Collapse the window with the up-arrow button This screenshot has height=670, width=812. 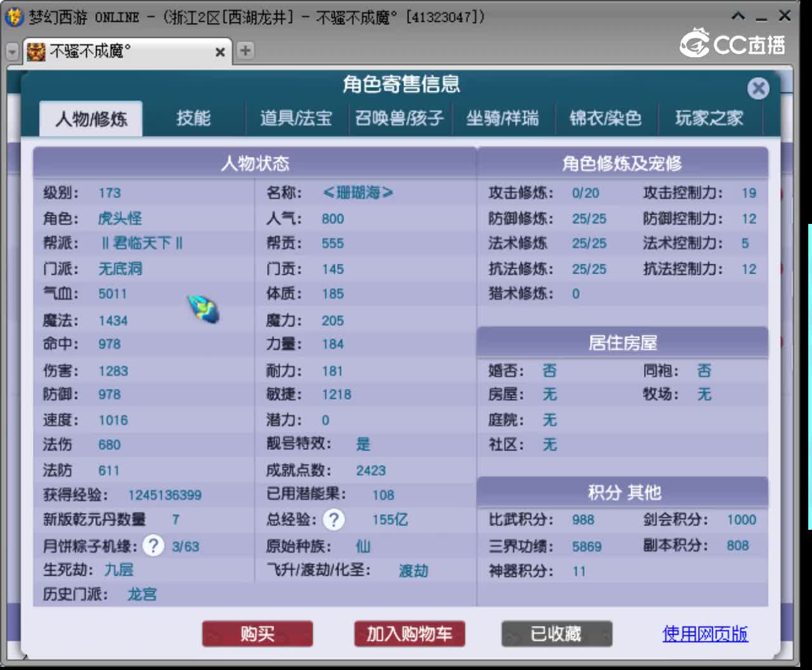pos(738,16)
